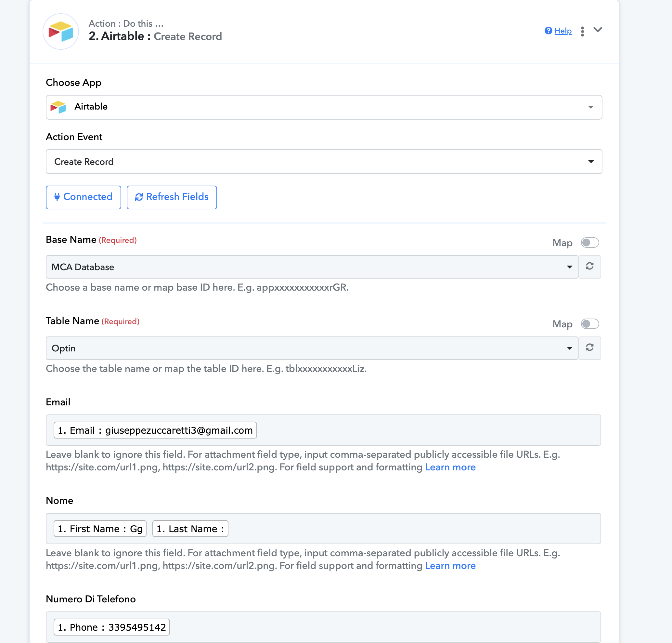The width and height of the screenshot is (672, 643).
Task: Toggle the Map switch for Table Name
Action: click(x=590, y=323)
